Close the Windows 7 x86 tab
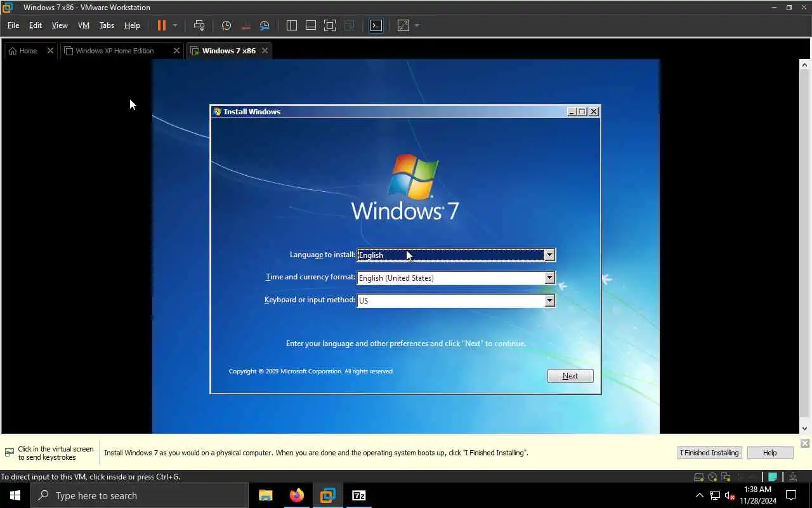 pyautogui.click(x=265, y=51)
